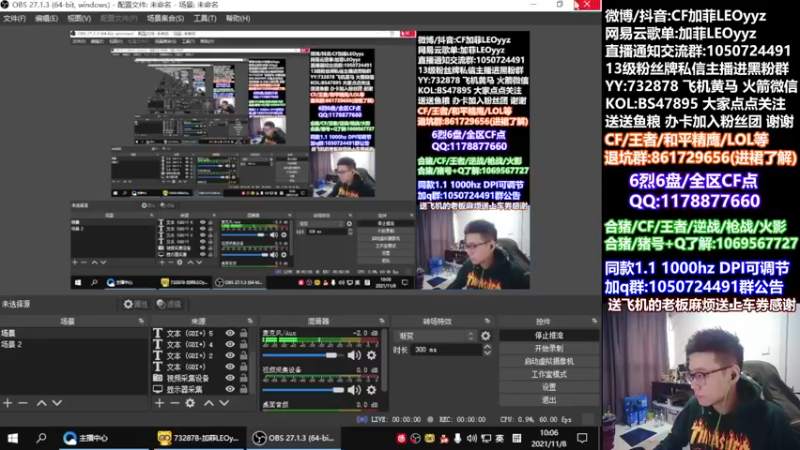The image size is (800, 450).
Task: Click the 300 ms duration field
Action: (x=446, y=349)
